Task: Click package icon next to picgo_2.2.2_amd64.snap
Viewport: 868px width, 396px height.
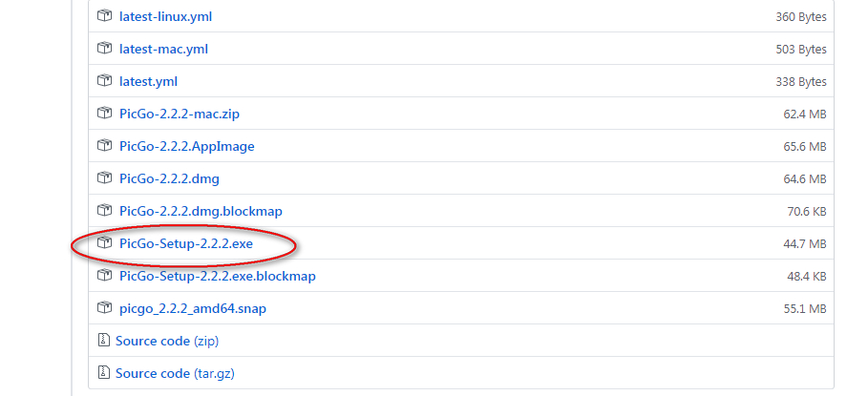Action: click(x=105, y=308)
